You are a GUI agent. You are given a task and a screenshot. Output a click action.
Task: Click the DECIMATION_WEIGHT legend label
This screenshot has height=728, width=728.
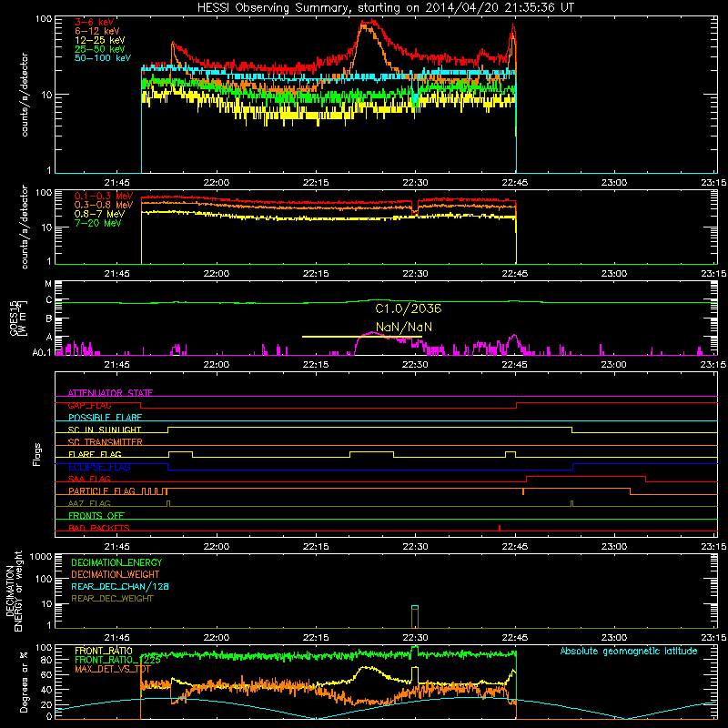(116, 574)
